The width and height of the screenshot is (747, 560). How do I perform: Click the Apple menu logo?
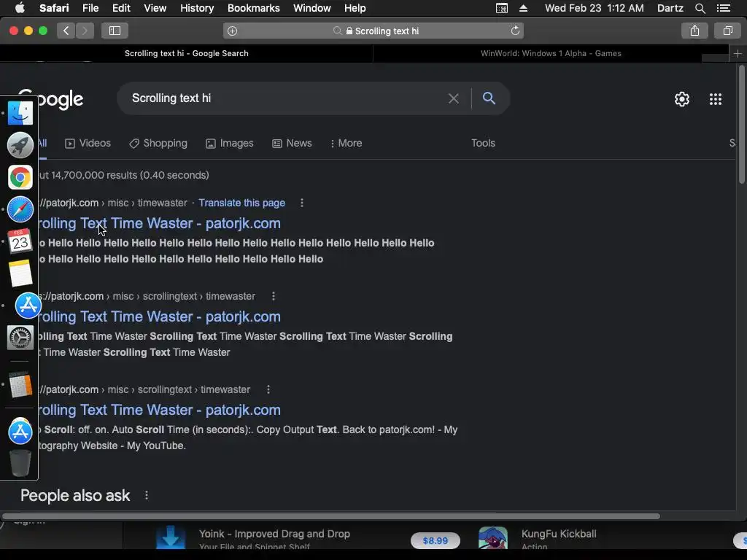(x=20, y=7)
